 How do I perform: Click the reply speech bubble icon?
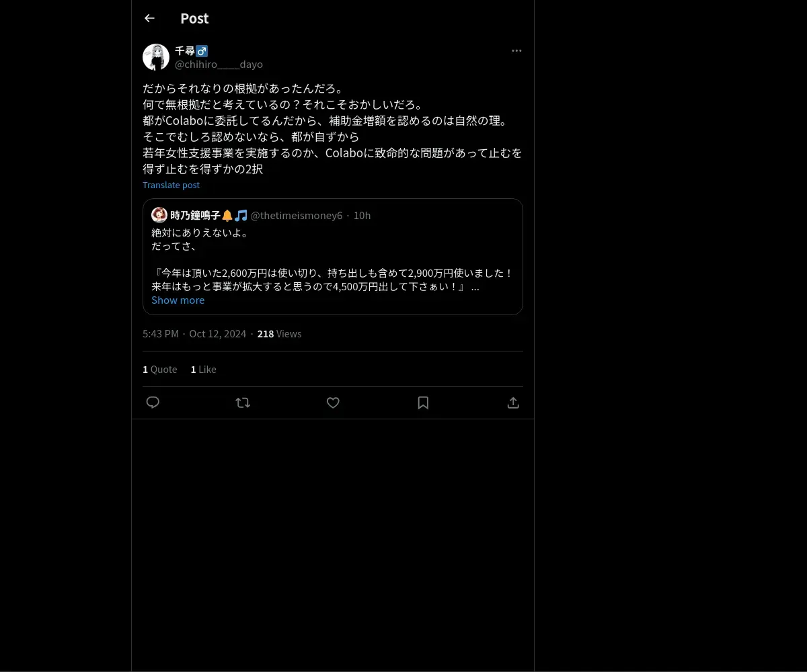pyautogui.click(x=153, y=403)
